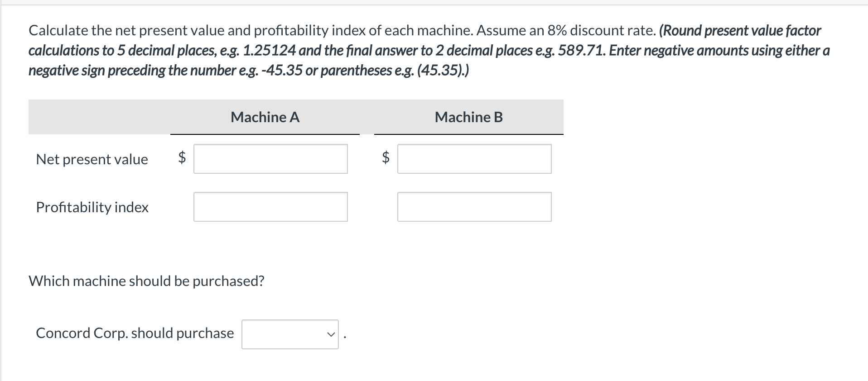Select the Machine B column header
The height and width of the screenshot is (381, 868).
[x=469, y=117]
